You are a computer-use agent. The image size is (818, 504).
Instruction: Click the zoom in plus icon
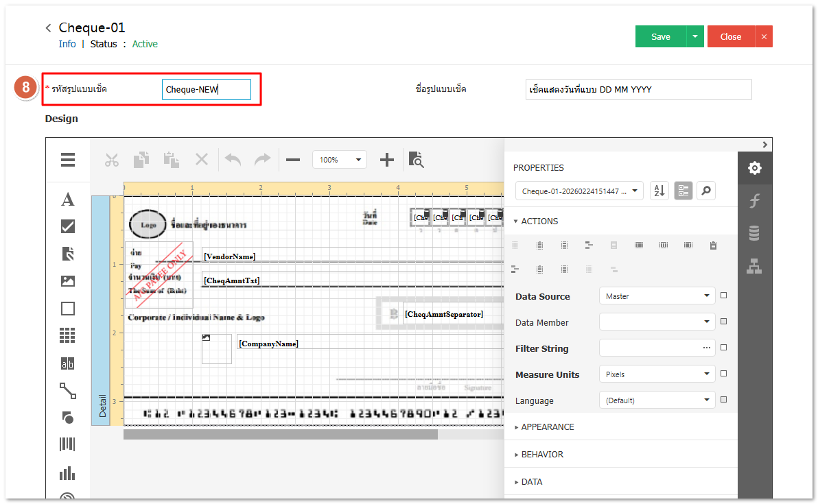[387, 160]
